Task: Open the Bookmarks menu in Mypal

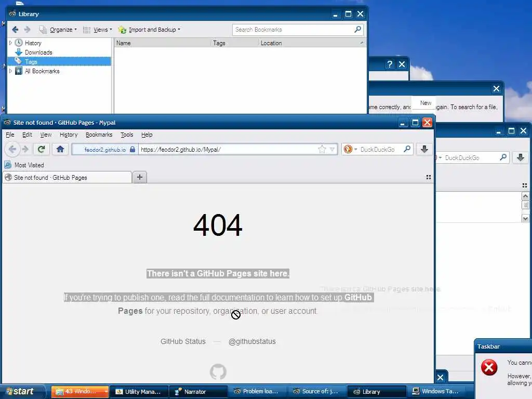Action: pyautogui.click(x=99, y=135)
